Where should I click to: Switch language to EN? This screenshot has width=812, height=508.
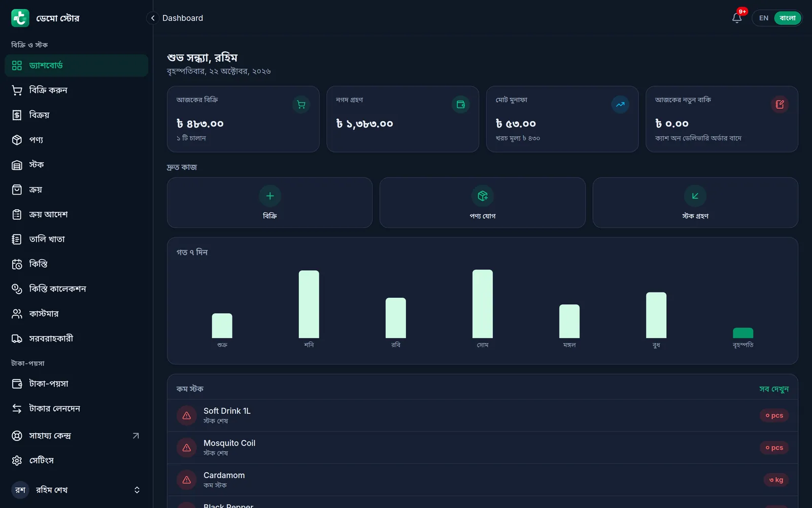[764, 18]
